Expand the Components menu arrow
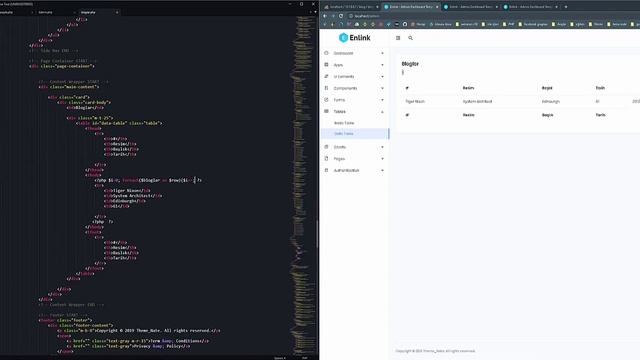Image resolution: width=640 pixels, height=360 pixels. [x=382, y=88]
